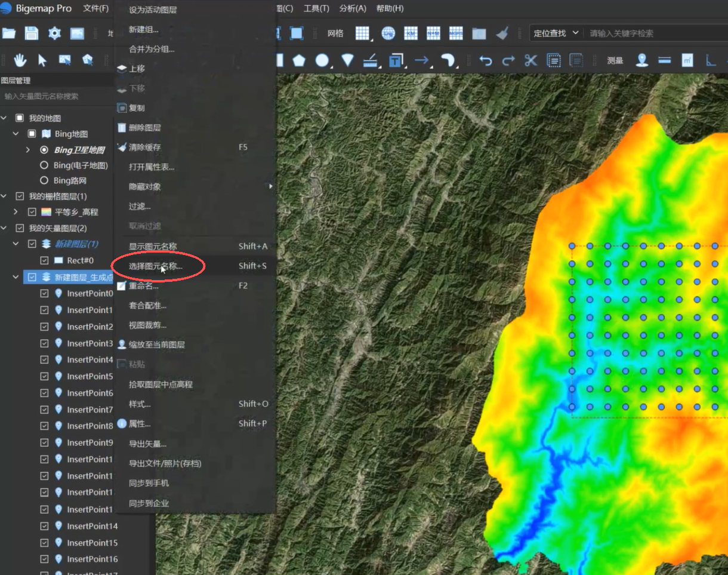Collapse the 新建图层(1) node
This screenshot has width=728, height=575.
click(16, 244)
